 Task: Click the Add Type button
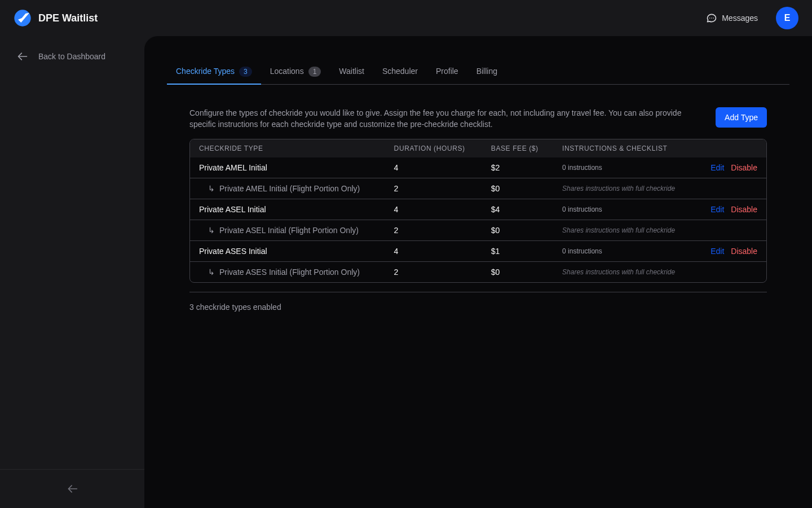pos(741,117)
